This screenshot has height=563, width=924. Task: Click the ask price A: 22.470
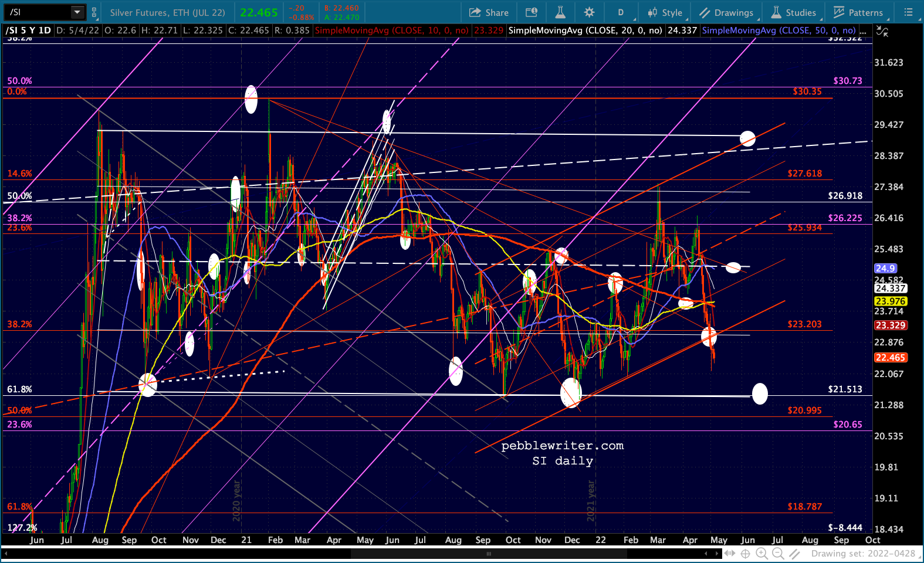[x=341, y=18]
